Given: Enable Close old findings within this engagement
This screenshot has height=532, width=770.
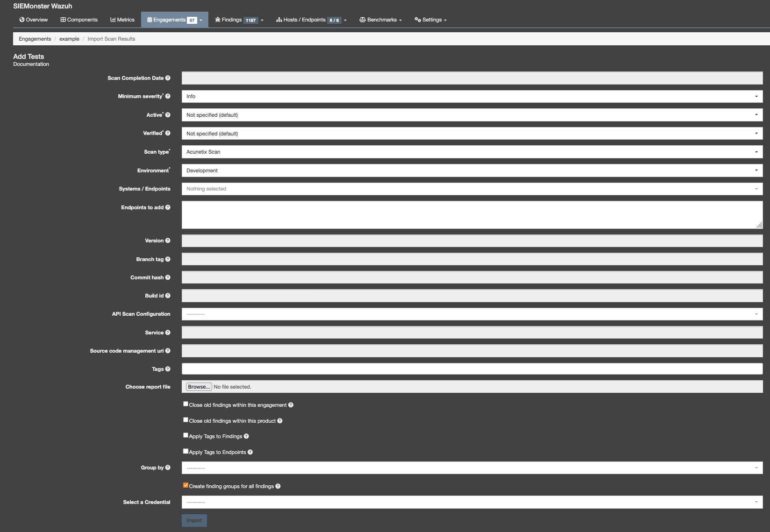Looking at the screenshot, I should point(185,404).
